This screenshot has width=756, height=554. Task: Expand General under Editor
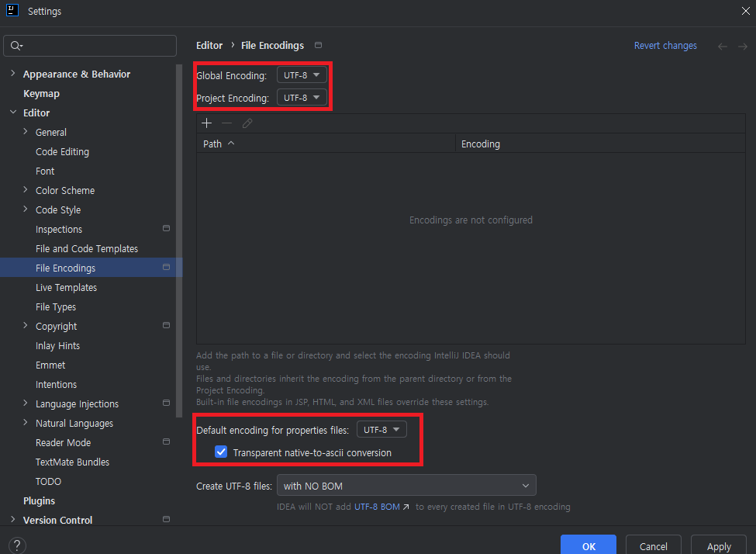pyautogui.click(x=26, y=131)
